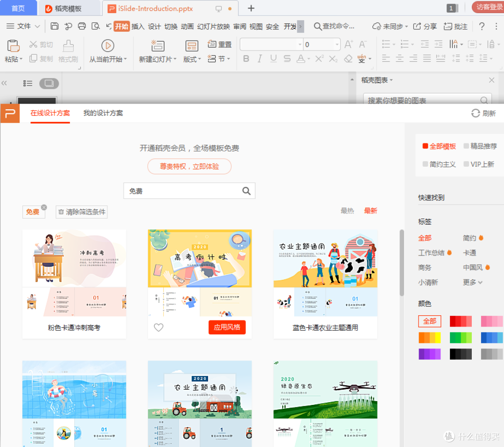
Task: Increase font size icon
Action: 349,44
